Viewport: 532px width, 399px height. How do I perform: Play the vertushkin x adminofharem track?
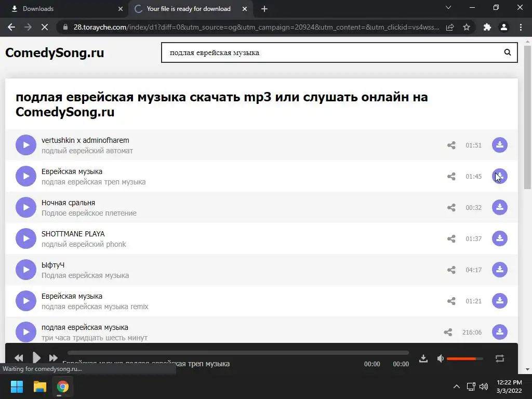point(26,145)
